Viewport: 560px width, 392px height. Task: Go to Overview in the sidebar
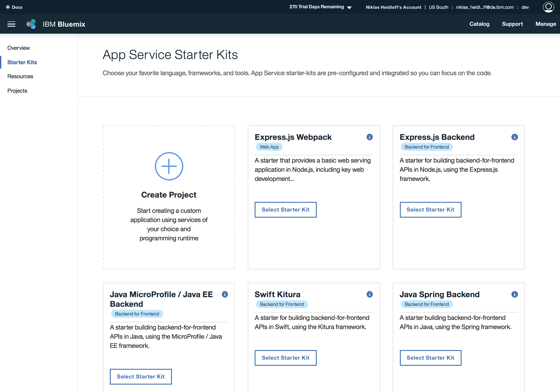[19, 48]
